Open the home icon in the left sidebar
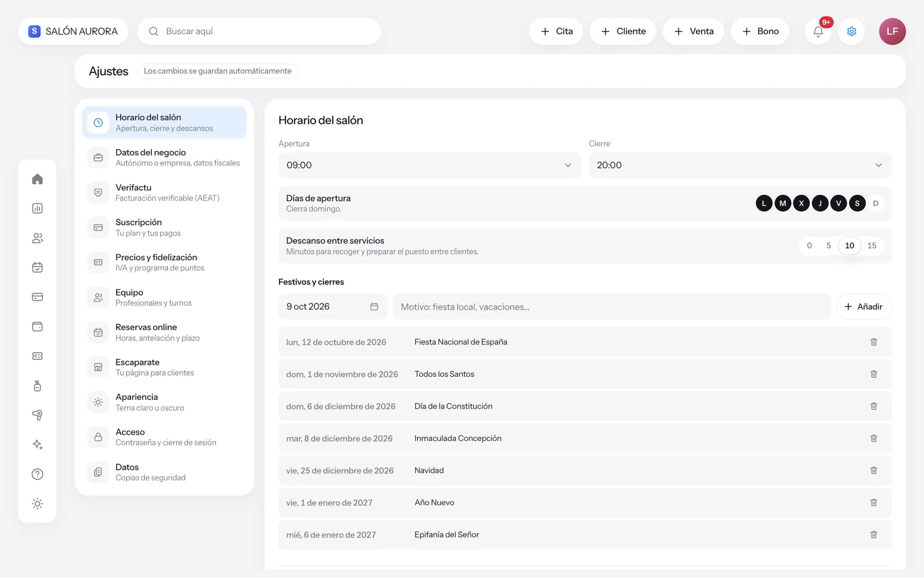The height and width of the screenshot is (578, 924). pyautogui.click(x=38, y=179)
